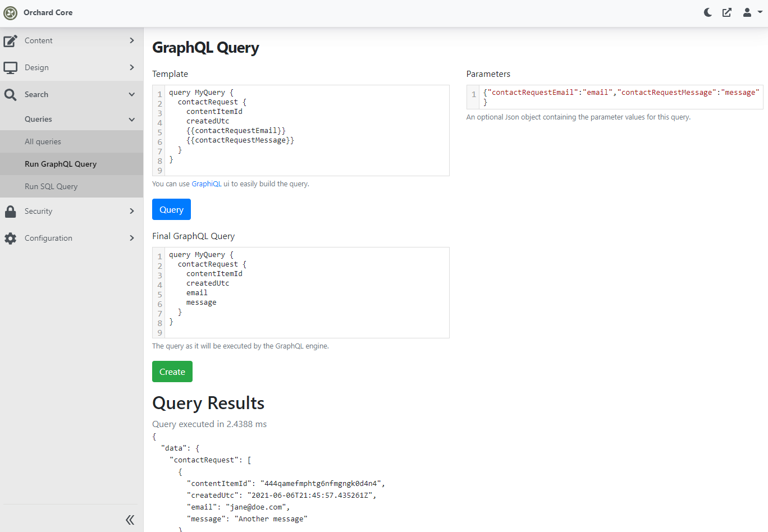
Task: Click the Orchard Core brand text
Action: 48,12
